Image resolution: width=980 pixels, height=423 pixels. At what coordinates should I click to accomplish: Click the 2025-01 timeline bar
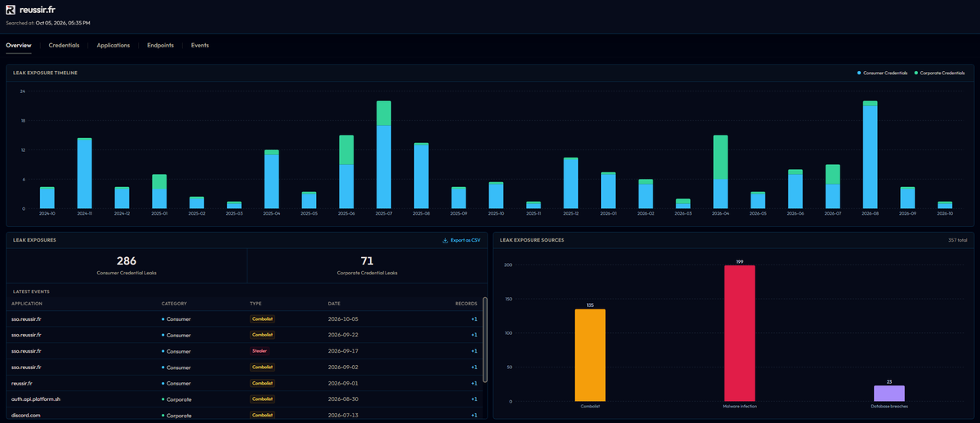159,191
